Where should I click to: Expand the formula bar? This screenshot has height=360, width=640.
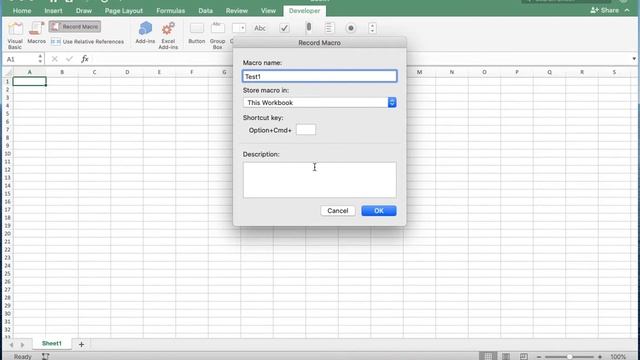tap(633, 59)
